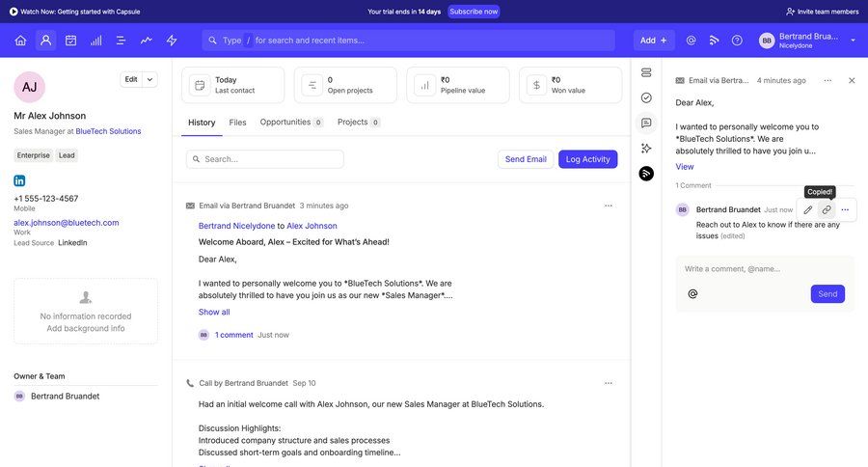
Task: Open the Sales pipeline bar-chart icon
Action: click(95, 41)
